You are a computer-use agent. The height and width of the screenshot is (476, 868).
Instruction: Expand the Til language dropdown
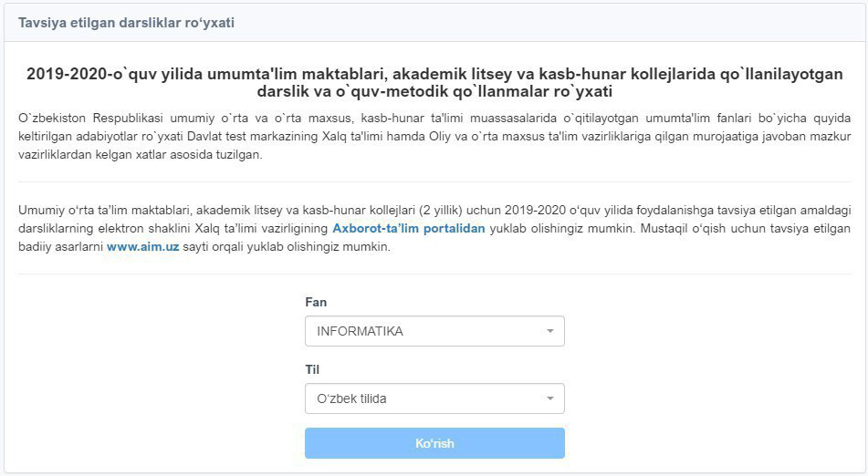(x=434, y=398)
